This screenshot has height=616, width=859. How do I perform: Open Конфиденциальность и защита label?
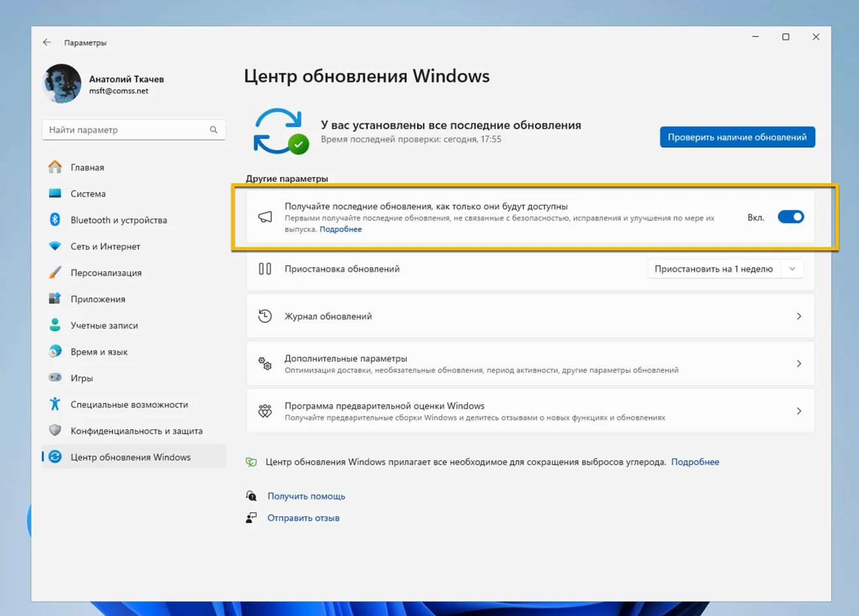coord(137,431)
